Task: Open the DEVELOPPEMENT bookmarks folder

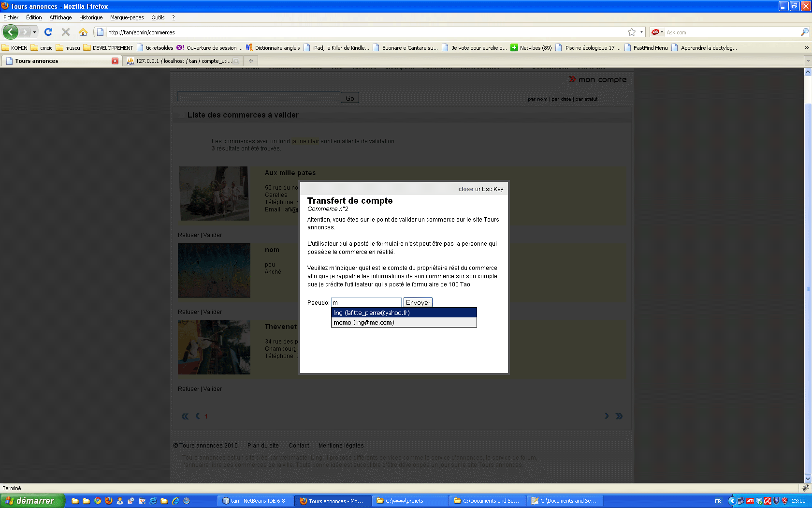Action: [x=108, y=48]
